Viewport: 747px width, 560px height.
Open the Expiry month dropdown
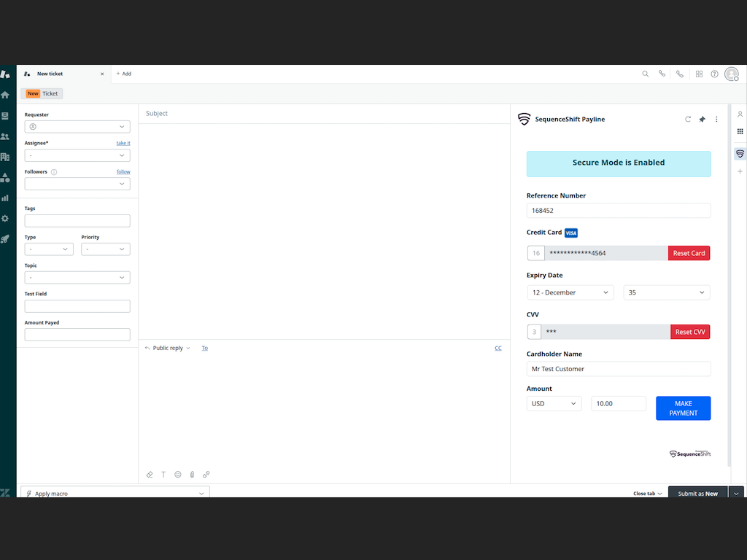570,292
